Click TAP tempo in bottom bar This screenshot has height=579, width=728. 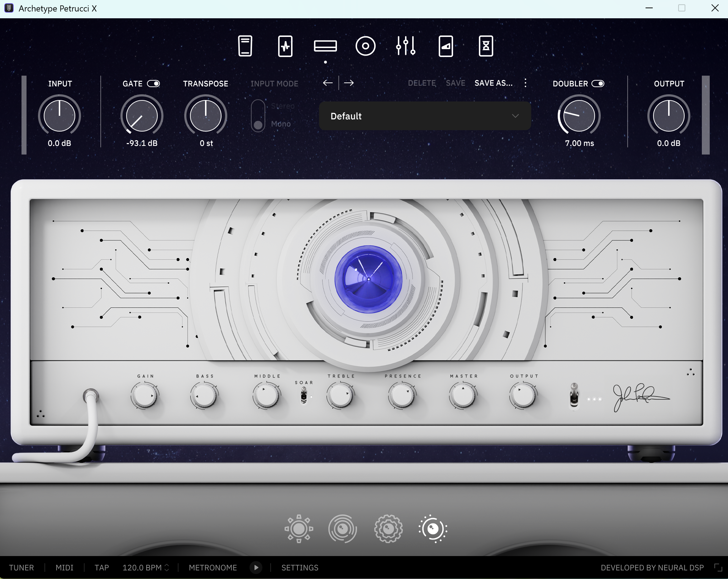tap(102, 568)
